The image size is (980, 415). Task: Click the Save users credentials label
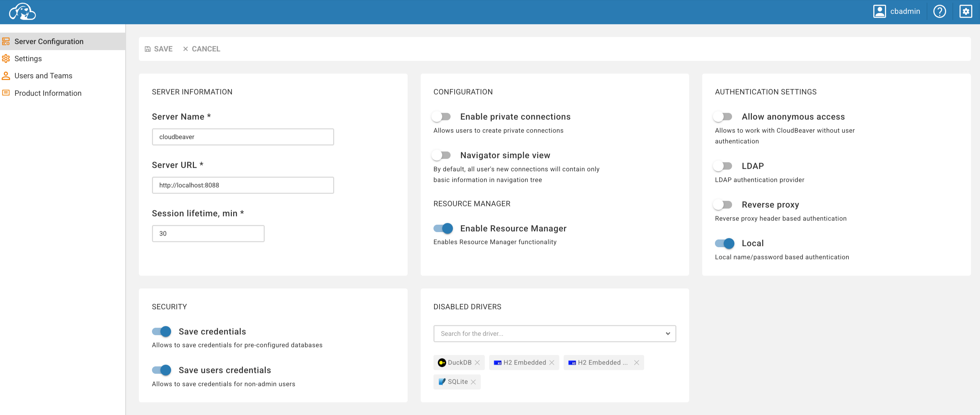(x=224, y=370)
